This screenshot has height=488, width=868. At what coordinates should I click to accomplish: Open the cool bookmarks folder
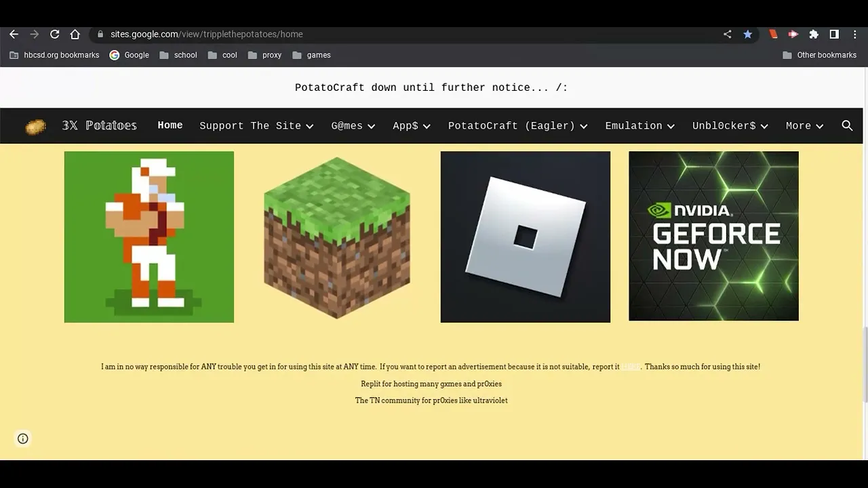click(222, 55)
